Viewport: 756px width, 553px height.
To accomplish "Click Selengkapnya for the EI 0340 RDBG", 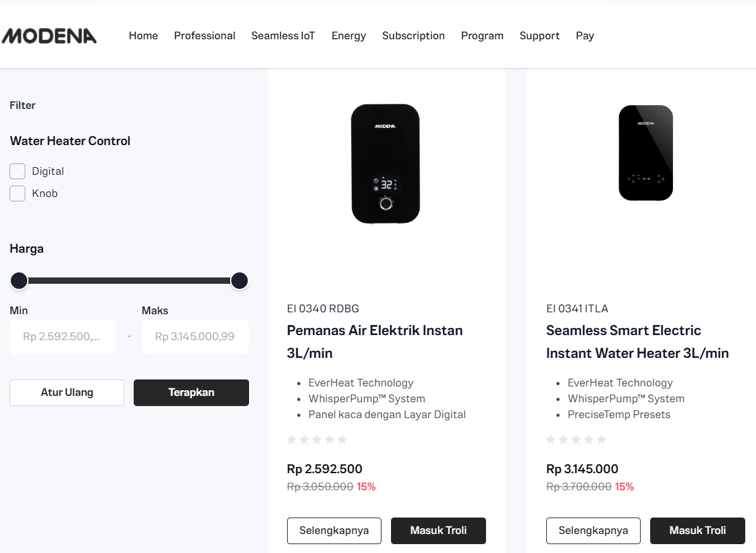I will point(334,530).
